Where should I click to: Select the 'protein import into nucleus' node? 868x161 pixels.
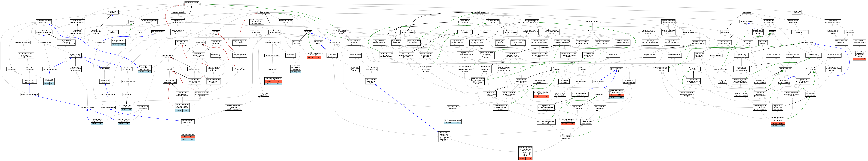coord(811,94)
